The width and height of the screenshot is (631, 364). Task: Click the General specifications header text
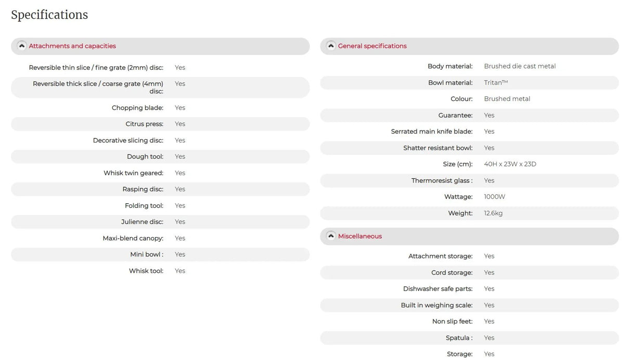[x=372, y=46]
